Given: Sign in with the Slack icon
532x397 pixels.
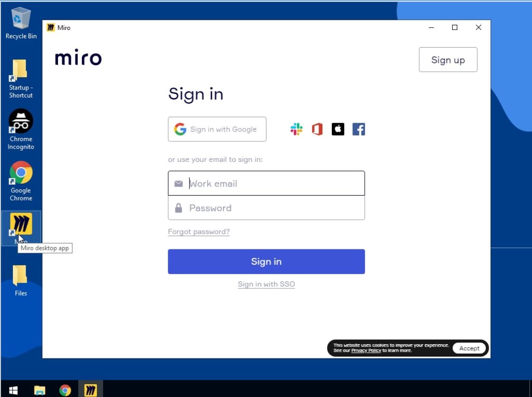Looking at the screenshot, I should (296, 129).
